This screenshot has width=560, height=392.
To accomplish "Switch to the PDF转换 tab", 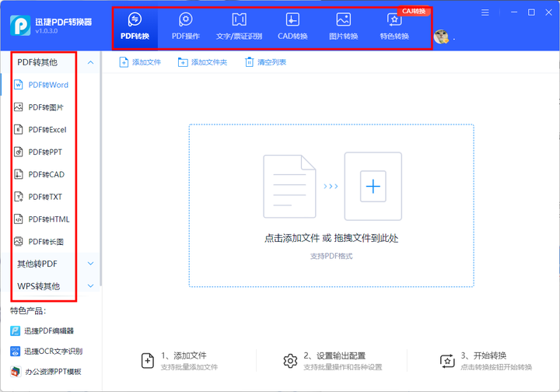I will click(135, 27).
